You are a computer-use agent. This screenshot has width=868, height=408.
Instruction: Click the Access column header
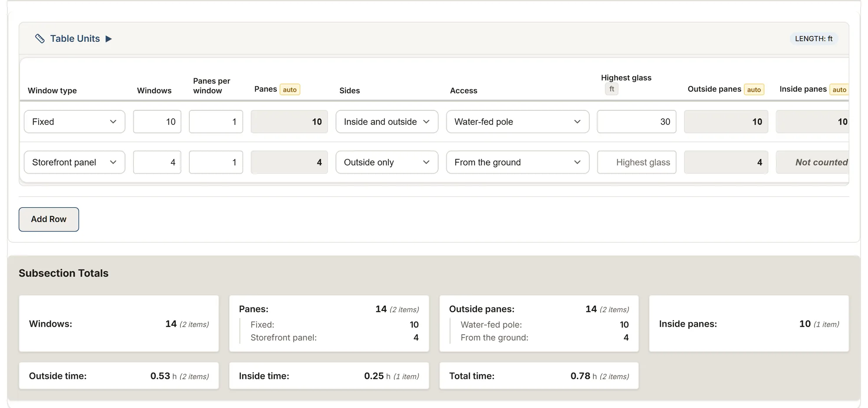click(464, 90)
